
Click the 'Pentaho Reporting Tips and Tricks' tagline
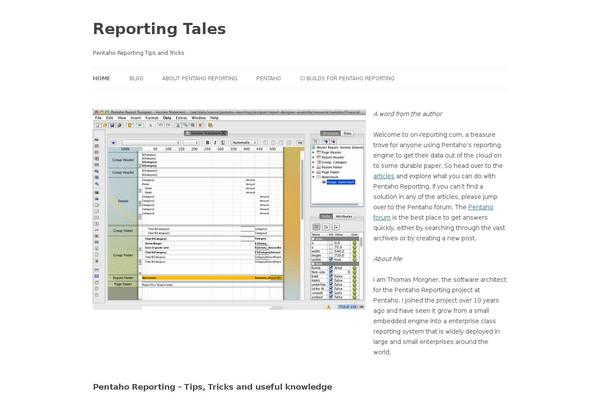pos(139,53)
